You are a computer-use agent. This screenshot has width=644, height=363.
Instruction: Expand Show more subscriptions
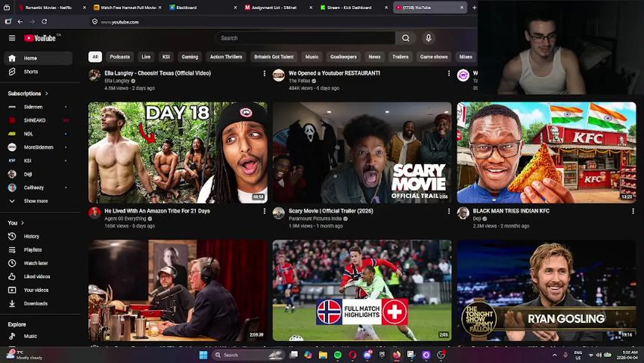(38, 201)
